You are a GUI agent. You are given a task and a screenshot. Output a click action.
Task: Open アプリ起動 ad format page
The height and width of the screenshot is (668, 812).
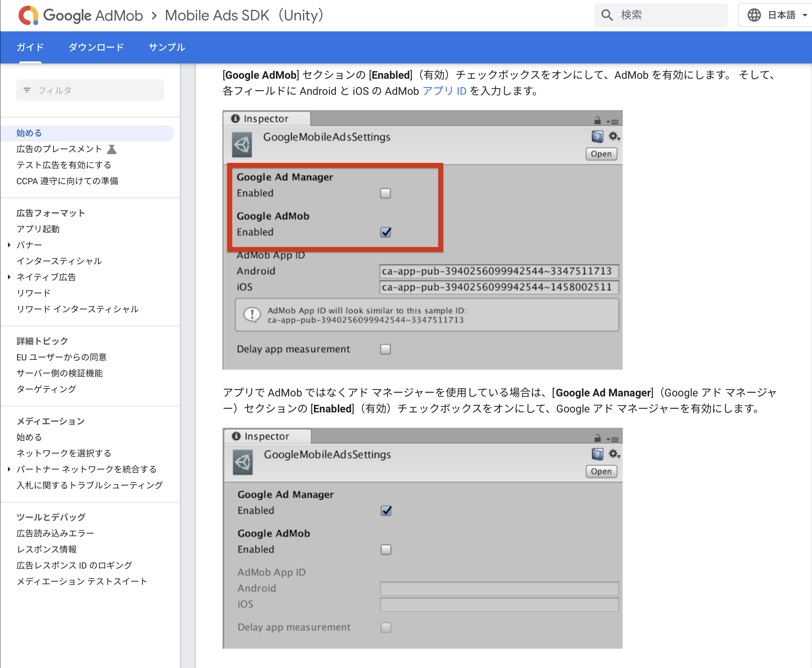38,229
